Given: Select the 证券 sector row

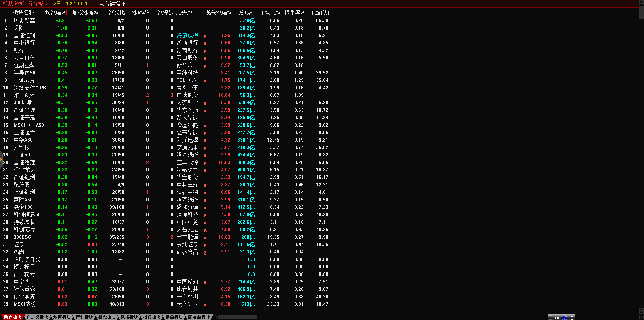Looking at the screenshot, I should pos(19,244).
